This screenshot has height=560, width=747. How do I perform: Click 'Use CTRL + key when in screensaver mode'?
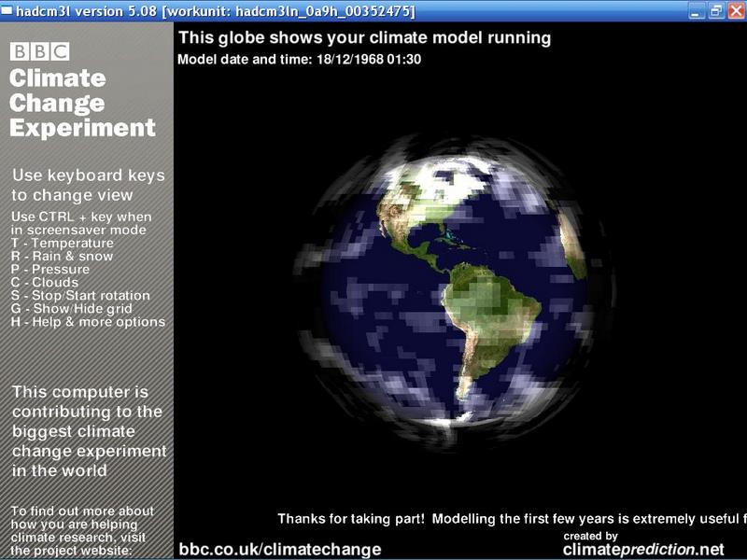click(x=81, y=223)
